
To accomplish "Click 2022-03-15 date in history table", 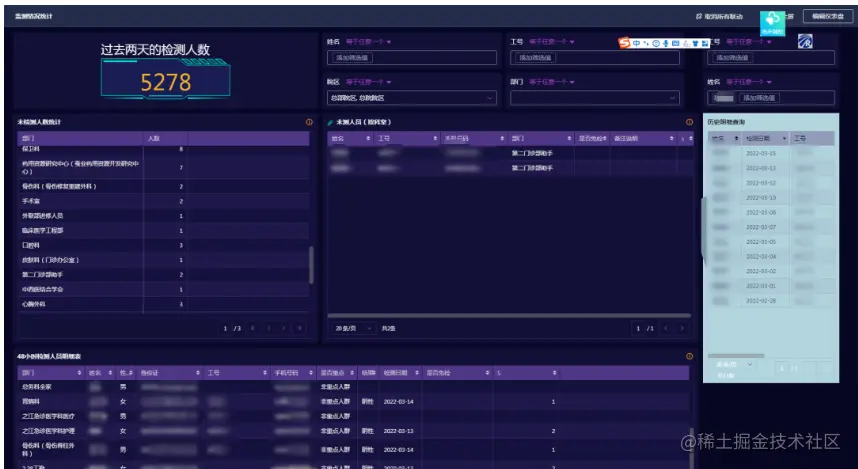I will (x=761, y=153).
